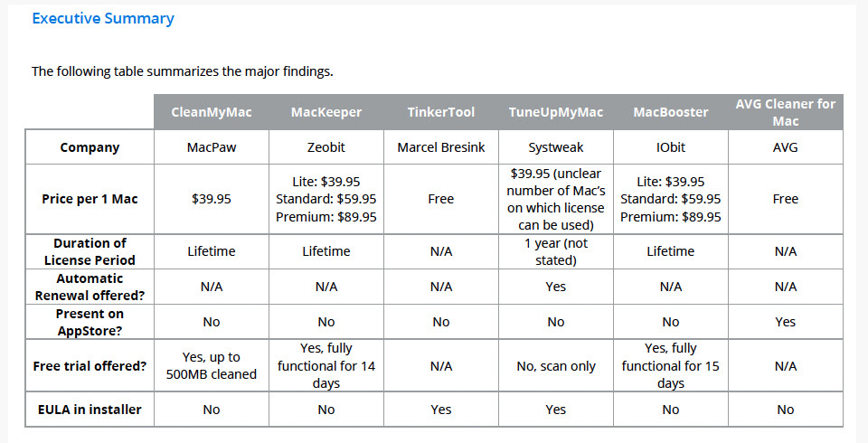Select the MacKeeper column header
Screen dimensions: 868x443
click(x=326, y=112)
